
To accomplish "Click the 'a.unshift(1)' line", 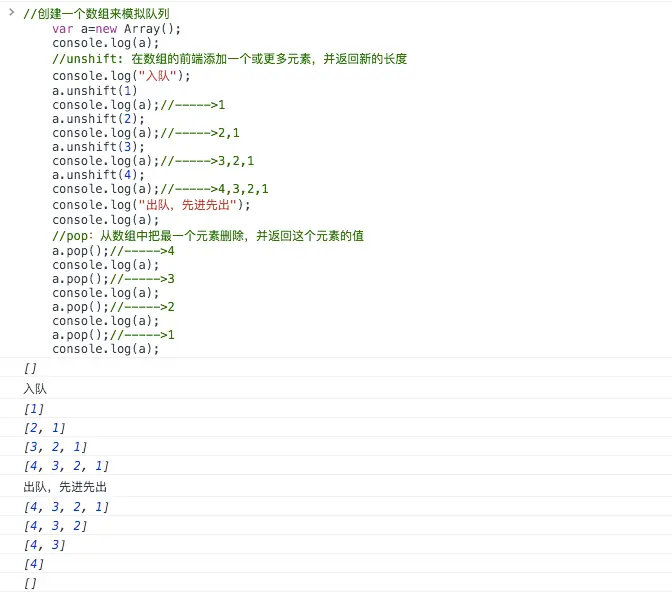I will (x=95, y=91).
